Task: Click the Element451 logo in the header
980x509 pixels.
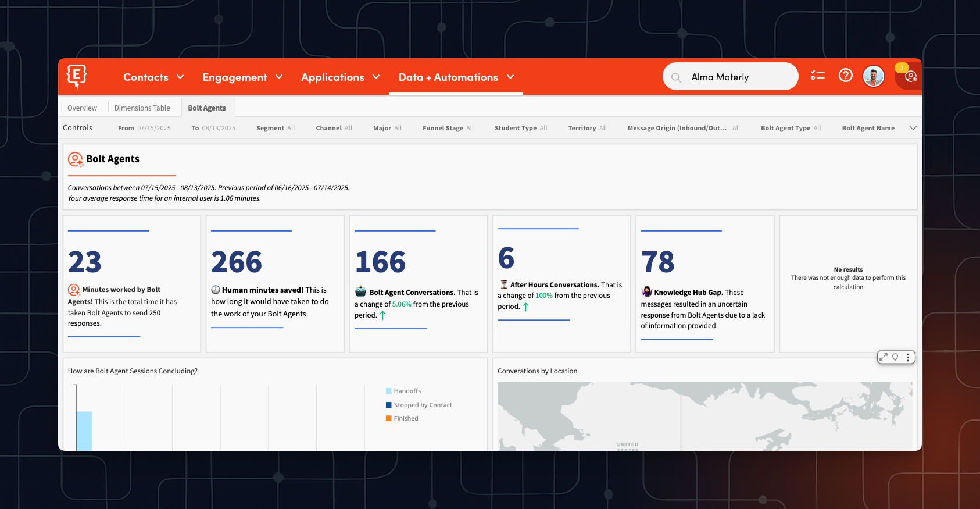Action: coord(77,76)
